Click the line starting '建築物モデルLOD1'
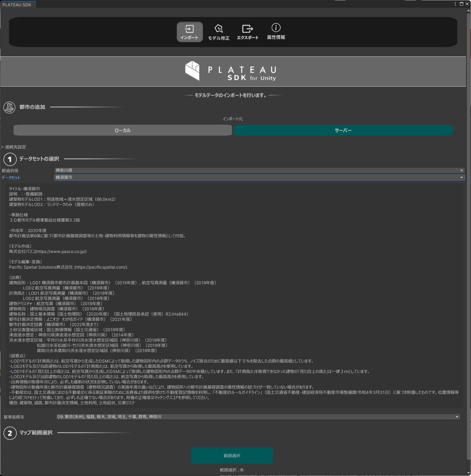 tap(62, 199)
